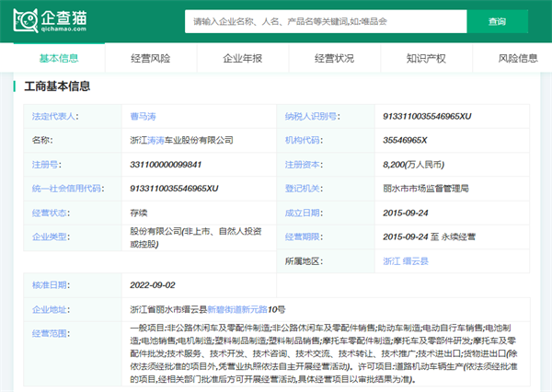Click the green 查询 search button
This screenshot has height=392, width=552.
[x=497, y=21]
